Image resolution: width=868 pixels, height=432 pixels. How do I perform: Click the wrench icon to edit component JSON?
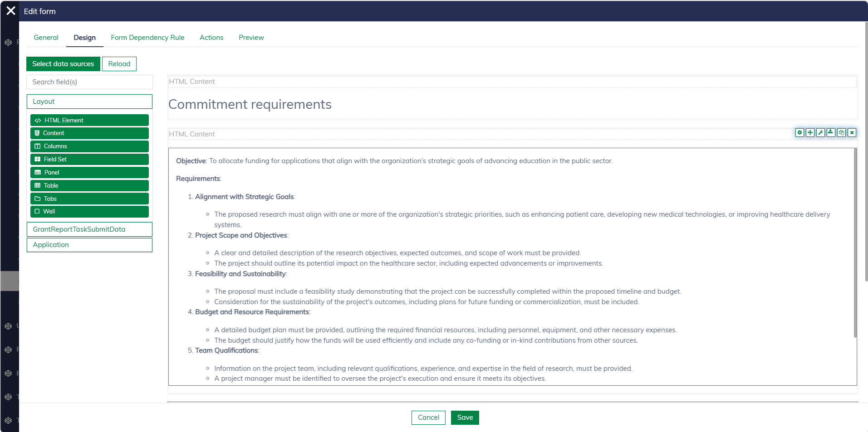click(x=820, y=132)
